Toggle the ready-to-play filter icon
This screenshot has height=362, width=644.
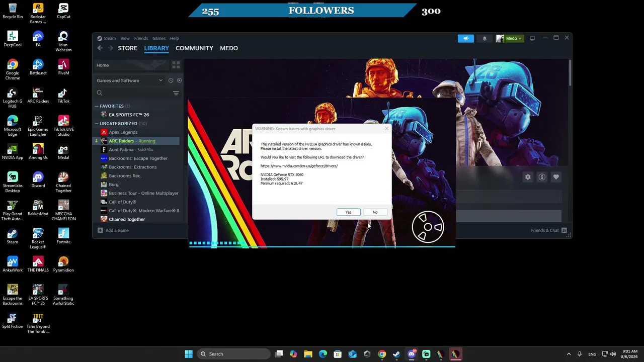179,80
